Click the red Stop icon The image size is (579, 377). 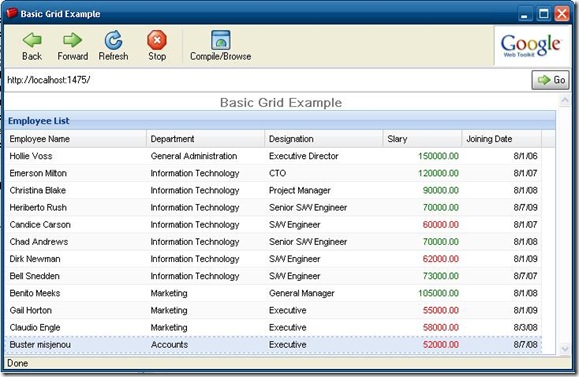[157, 40]
